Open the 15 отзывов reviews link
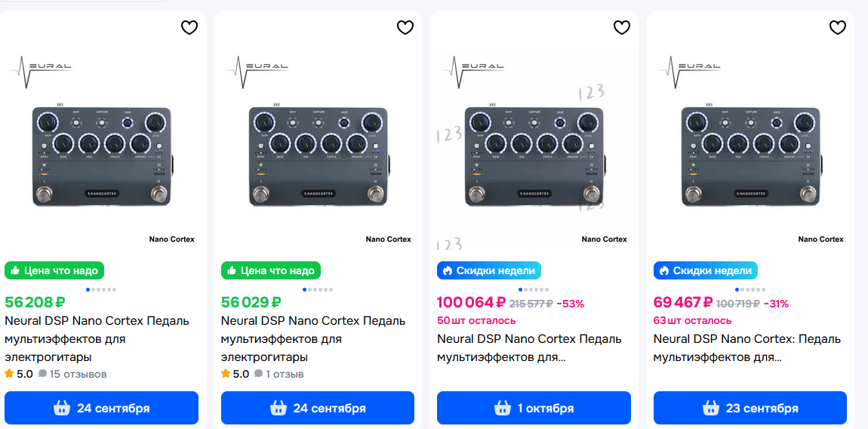This screenshot has height=429, width=868. (x=78, y=374)
